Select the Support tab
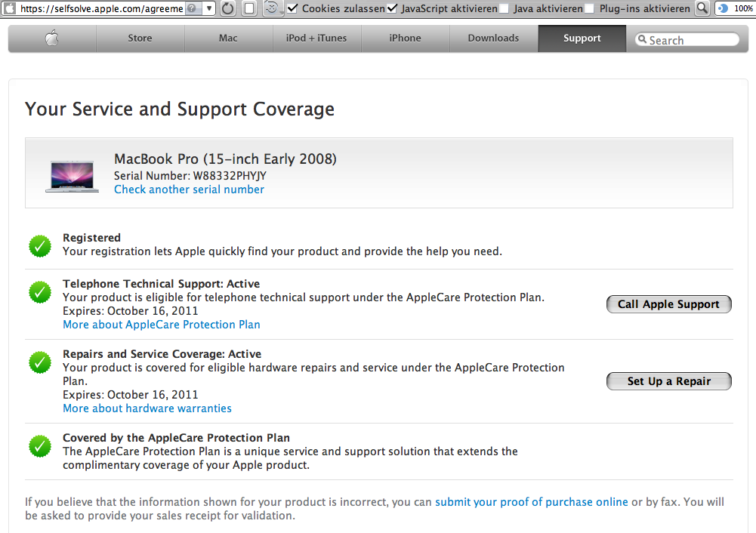This screenshot has height=533, width=756. tap(582, 38)
